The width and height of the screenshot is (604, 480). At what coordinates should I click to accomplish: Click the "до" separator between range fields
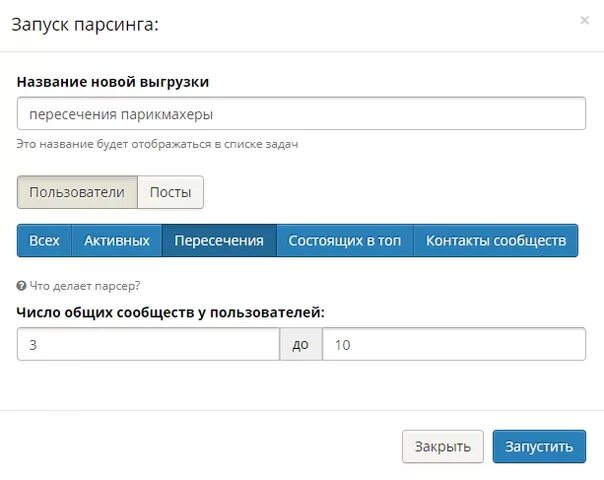coord(301,344)
